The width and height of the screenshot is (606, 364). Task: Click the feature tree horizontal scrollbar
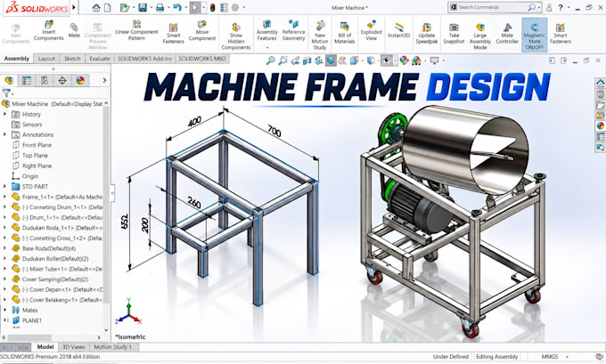[x=29, y=337]
